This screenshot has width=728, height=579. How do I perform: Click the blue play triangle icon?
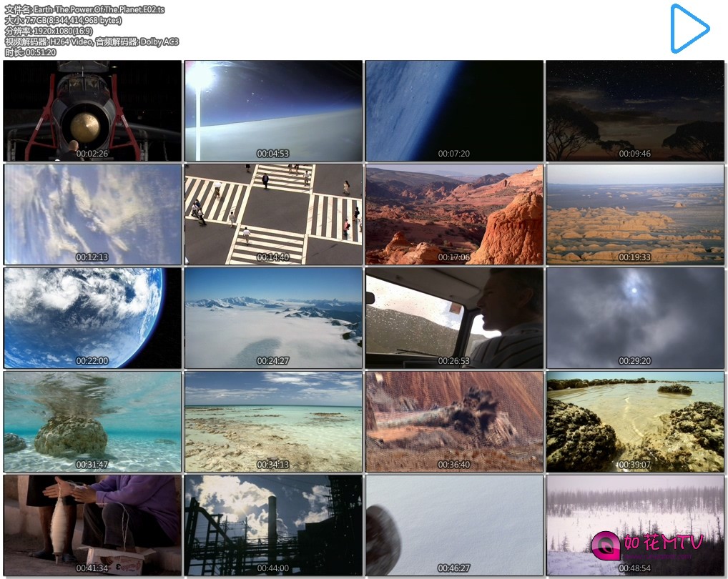point(689,29)
